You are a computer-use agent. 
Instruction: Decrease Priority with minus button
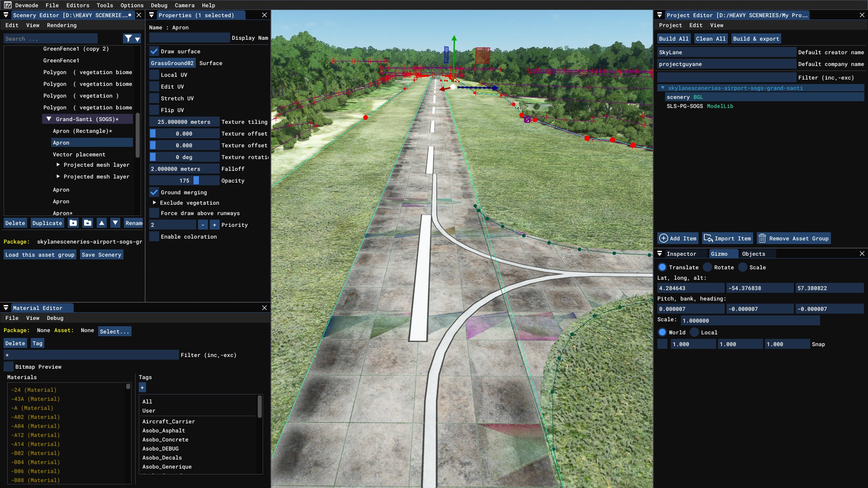pyautogui.click(x=203, y=225)
